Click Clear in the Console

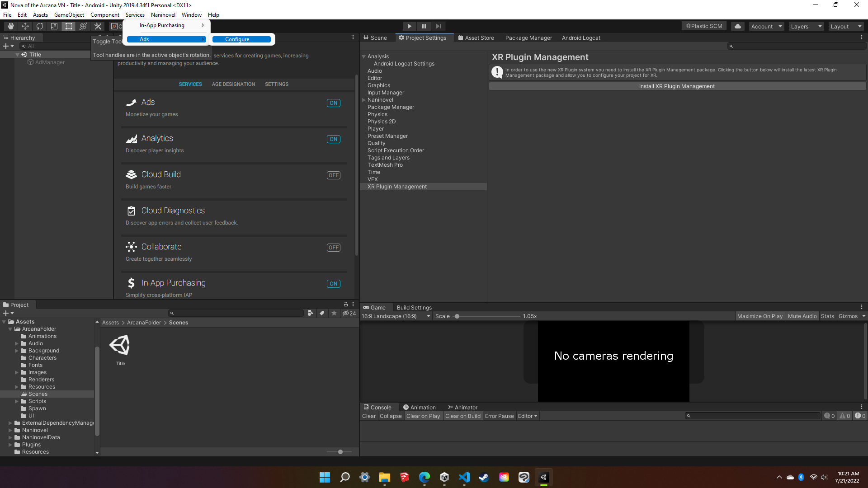pos(368,416)
